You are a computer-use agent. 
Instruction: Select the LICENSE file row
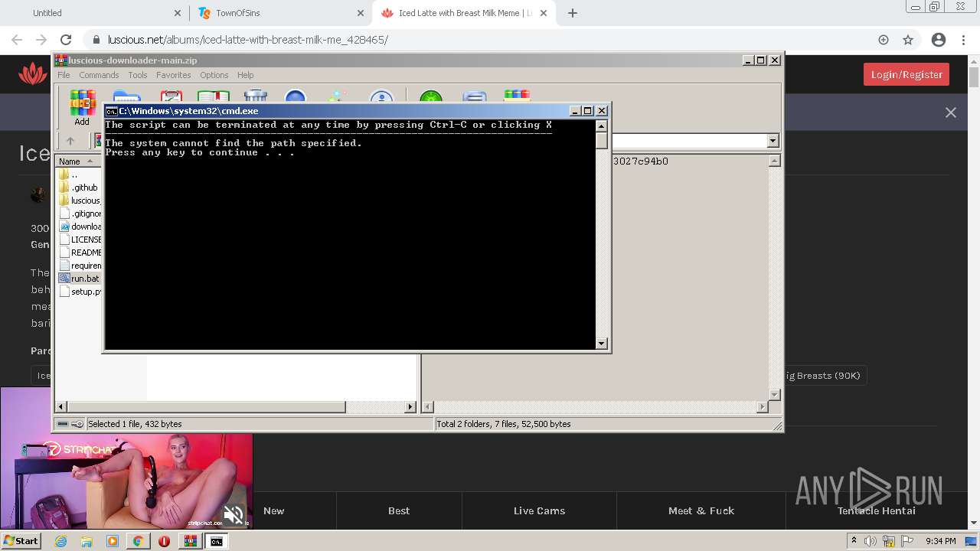tap(80, 240)
